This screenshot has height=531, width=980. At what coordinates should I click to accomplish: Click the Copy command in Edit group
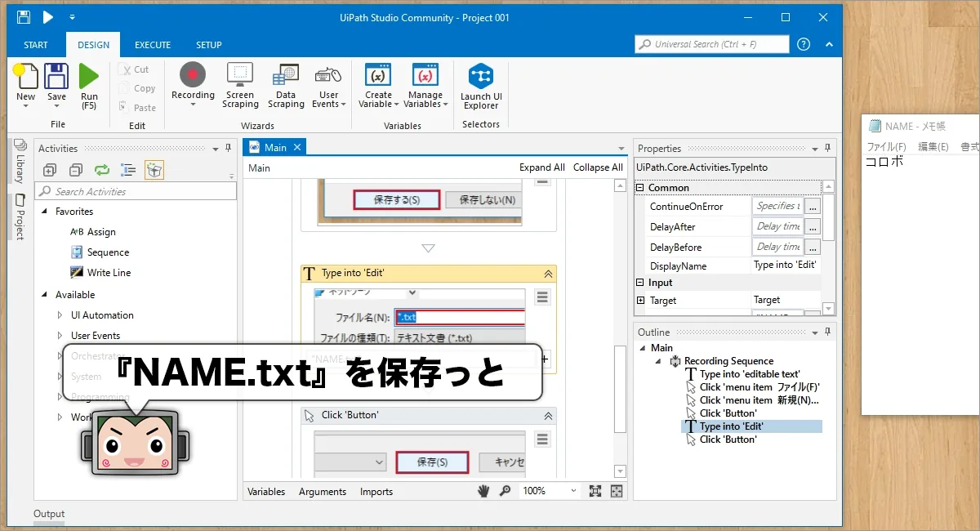[136, 88]
